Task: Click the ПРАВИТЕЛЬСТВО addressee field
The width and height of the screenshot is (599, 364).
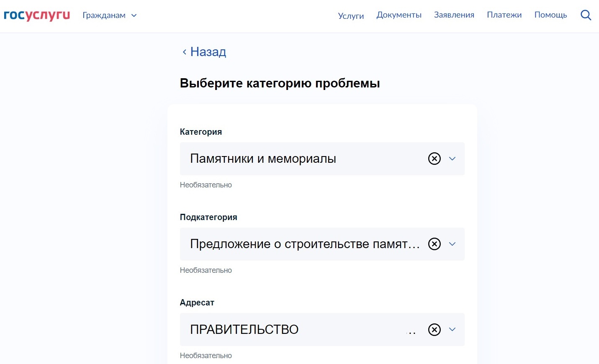Action: click(293, 330)
